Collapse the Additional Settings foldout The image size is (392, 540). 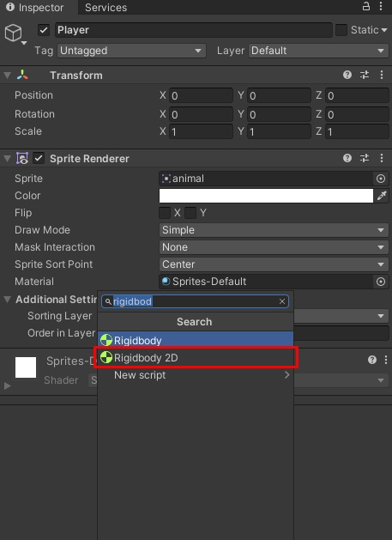tap(7, 300)
